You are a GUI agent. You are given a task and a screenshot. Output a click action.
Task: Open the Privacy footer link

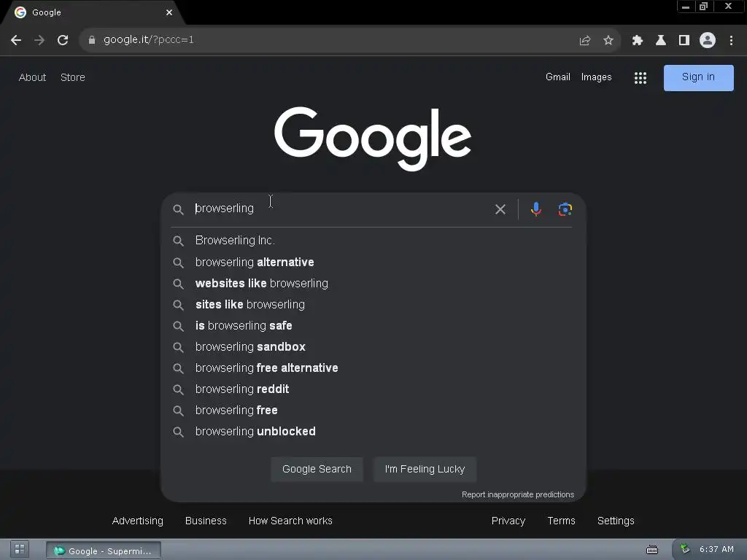click(508, 521)
